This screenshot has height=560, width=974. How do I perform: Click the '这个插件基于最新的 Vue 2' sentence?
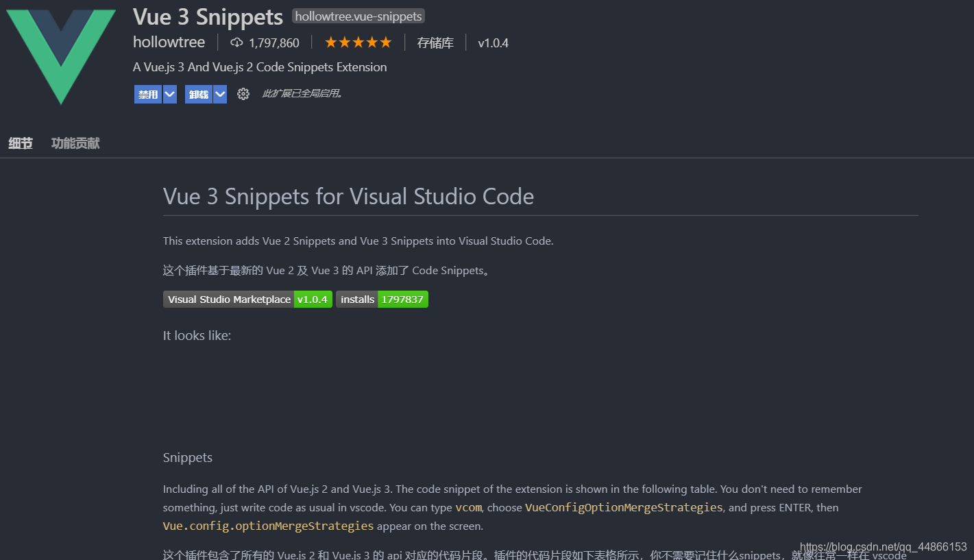click(328, 271)
